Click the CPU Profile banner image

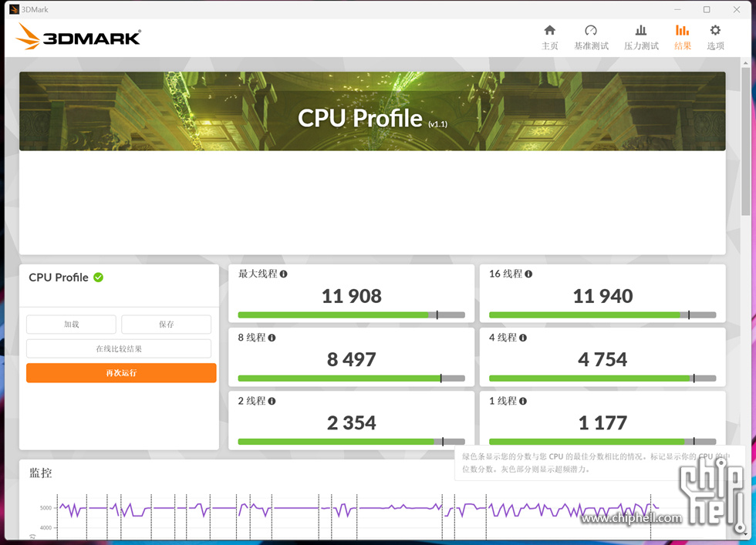(x=372, y=111)
